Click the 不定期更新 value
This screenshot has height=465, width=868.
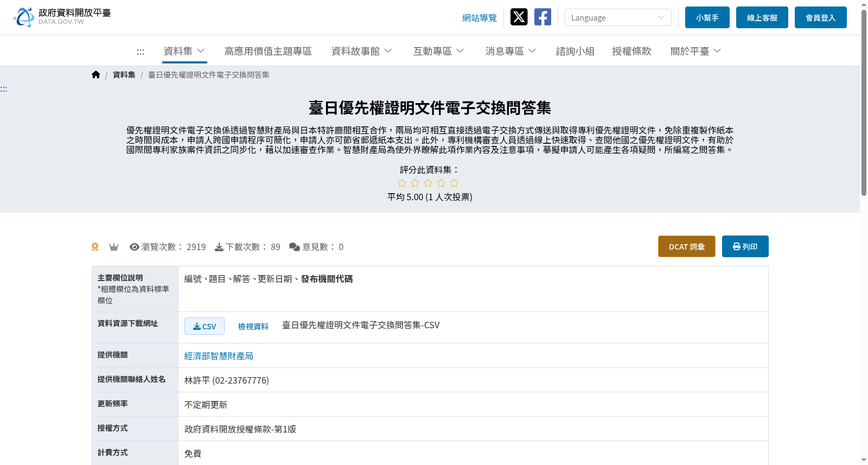click(206, 405)
